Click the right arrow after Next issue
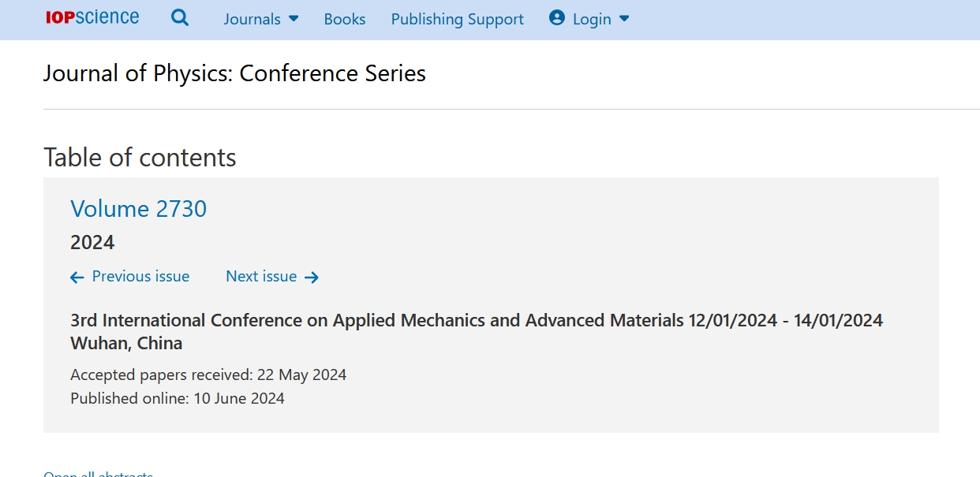Image resolution: width=980 pixels, height=477 pixels. pos(312,277)
